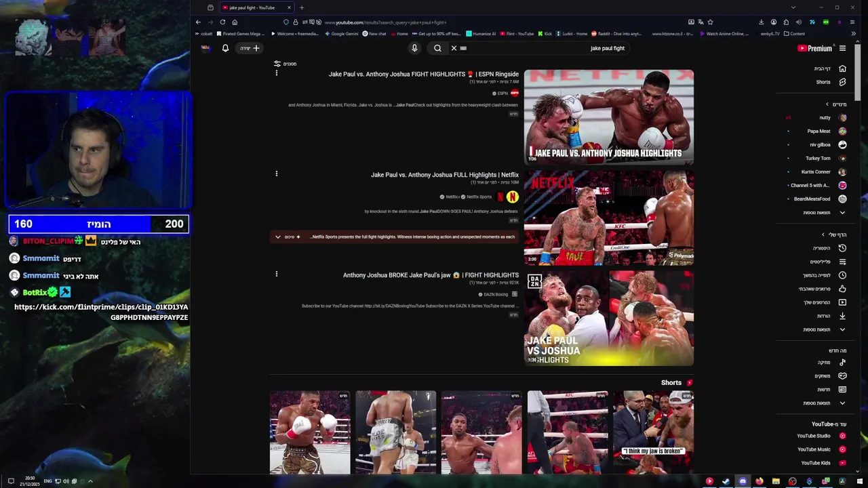Open options menu for ESPN Ringside video
The height and width of the screenshot is (488, 868).
tap(276, 73)
